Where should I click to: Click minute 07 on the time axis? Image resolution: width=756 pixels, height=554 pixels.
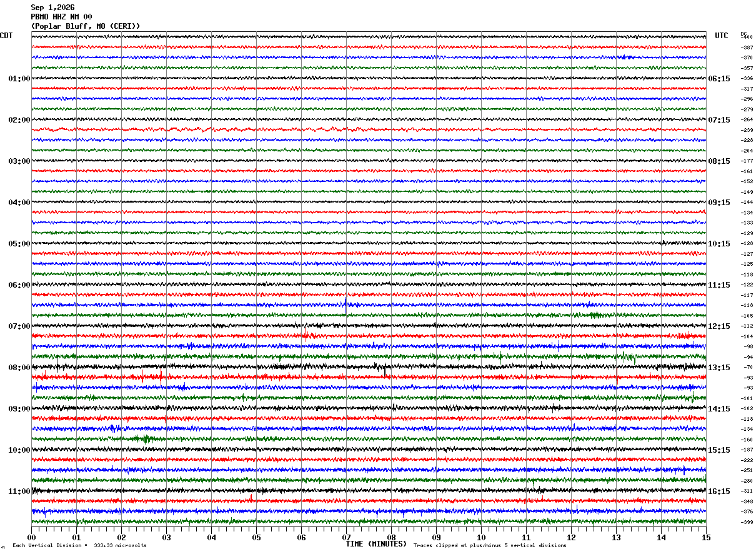point(346,537)
